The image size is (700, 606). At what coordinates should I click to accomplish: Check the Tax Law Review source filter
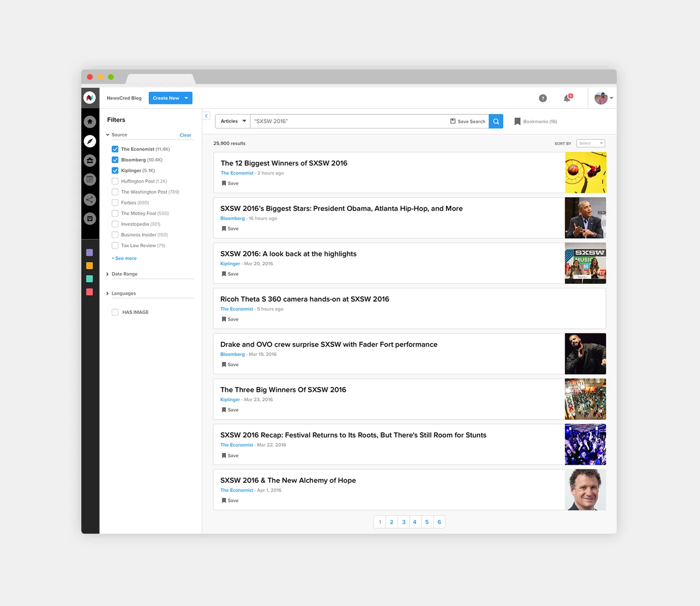coord(115,245)
